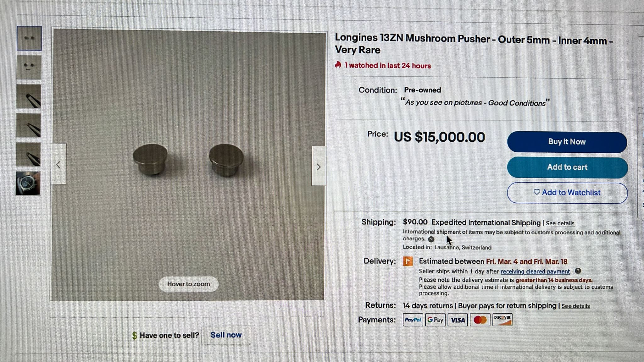This screenshot has width=644, height=362.
Task: Add the item to cart
Action: point(567,167)
